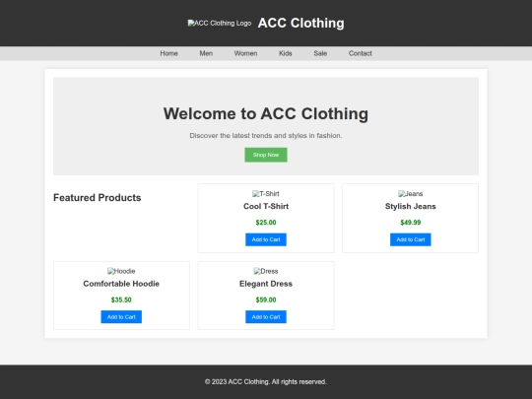The image size is (532, 399).
Task: Click the Dress product image
Action: click(266, 271)
